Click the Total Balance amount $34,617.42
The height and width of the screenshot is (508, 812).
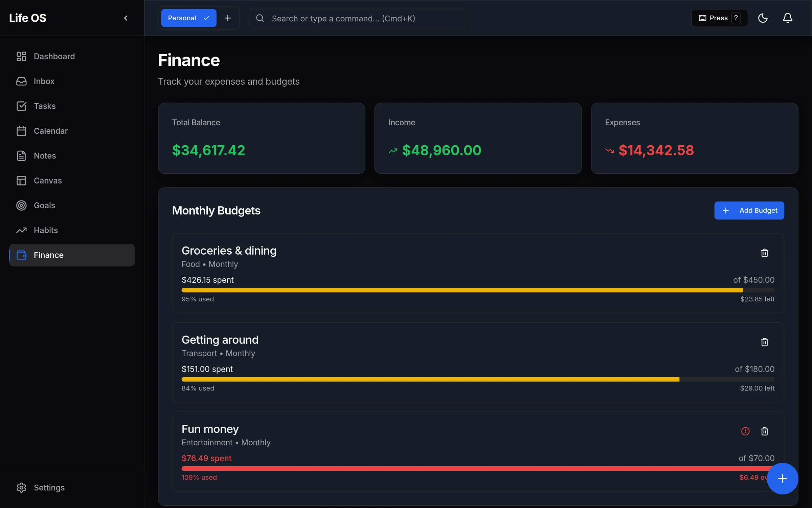click(x=208, y=150)
